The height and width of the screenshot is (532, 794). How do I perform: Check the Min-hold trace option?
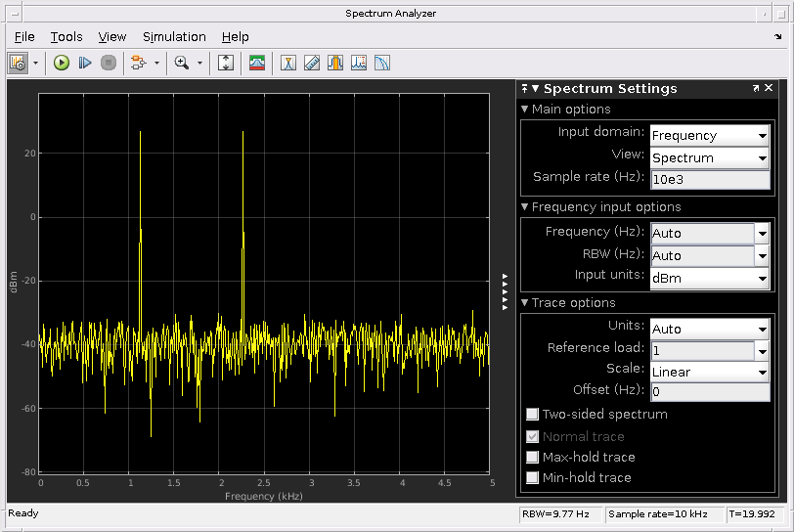[533, 478]
